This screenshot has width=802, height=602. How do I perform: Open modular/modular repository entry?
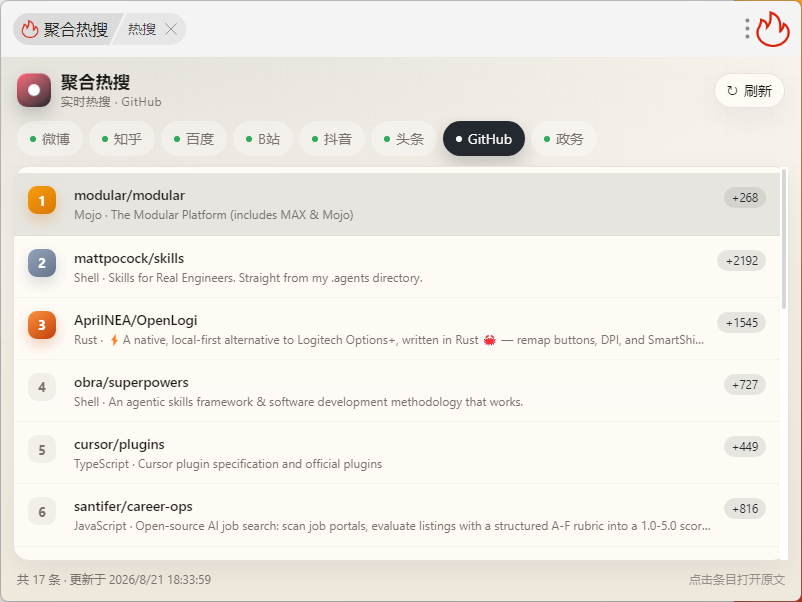click(x=397, y=204)
